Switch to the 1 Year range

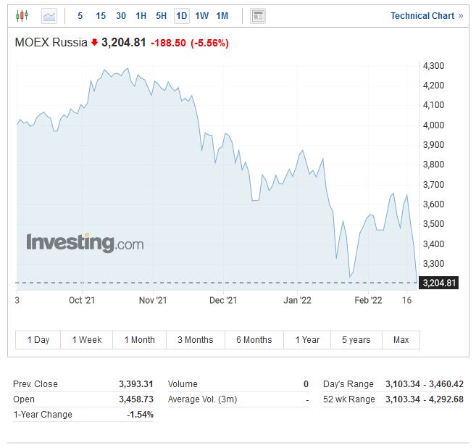click(307, 340)
